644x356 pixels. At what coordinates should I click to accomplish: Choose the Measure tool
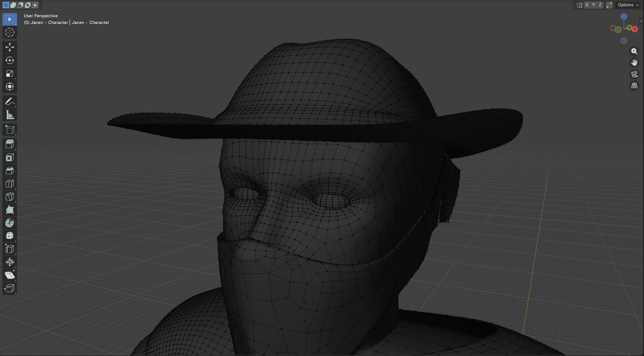[9, 115]
